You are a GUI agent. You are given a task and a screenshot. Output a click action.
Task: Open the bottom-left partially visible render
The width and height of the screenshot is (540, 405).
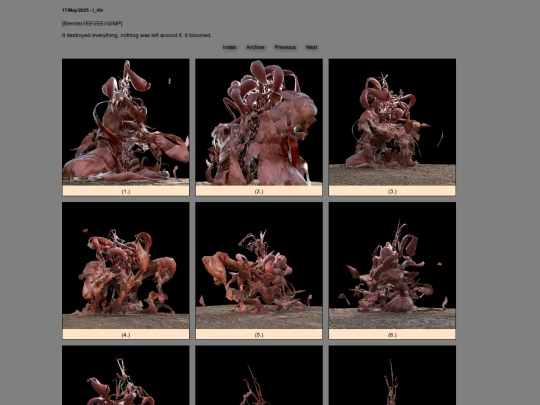point(126,375)
